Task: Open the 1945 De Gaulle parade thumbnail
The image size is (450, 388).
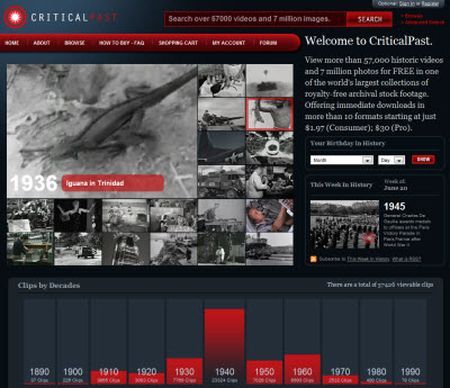Action: pyautogui.click(x=345, y=224)
